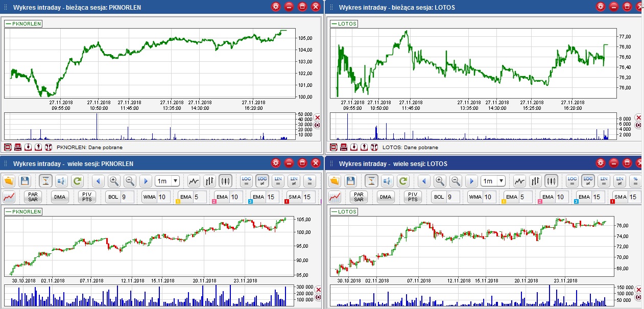Select bar (OHLC) chart type for LOTOS
644x309 pixels.
(x=535, y=181)
